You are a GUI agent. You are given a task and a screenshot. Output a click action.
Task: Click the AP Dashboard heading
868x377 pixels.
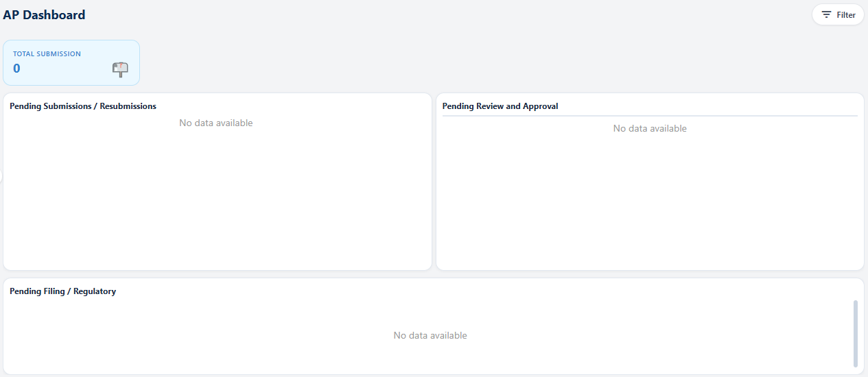click(x=45, y=14)
